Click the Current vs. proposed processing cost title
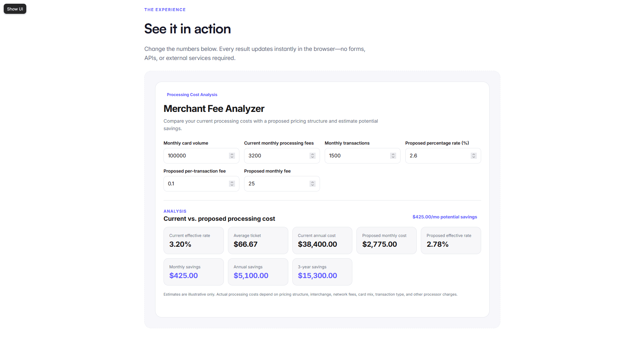 [219, 219]
